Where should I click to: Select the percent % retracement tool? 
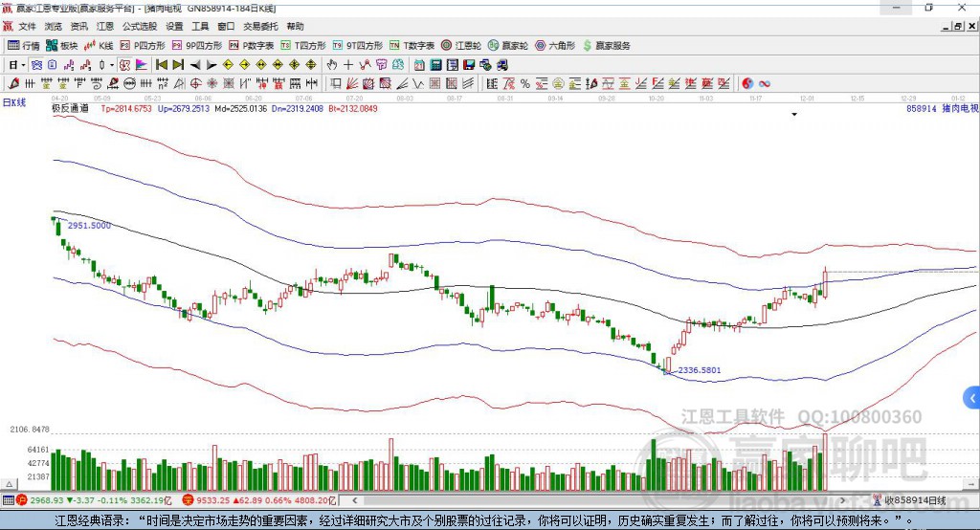click(x=525, y=84)
